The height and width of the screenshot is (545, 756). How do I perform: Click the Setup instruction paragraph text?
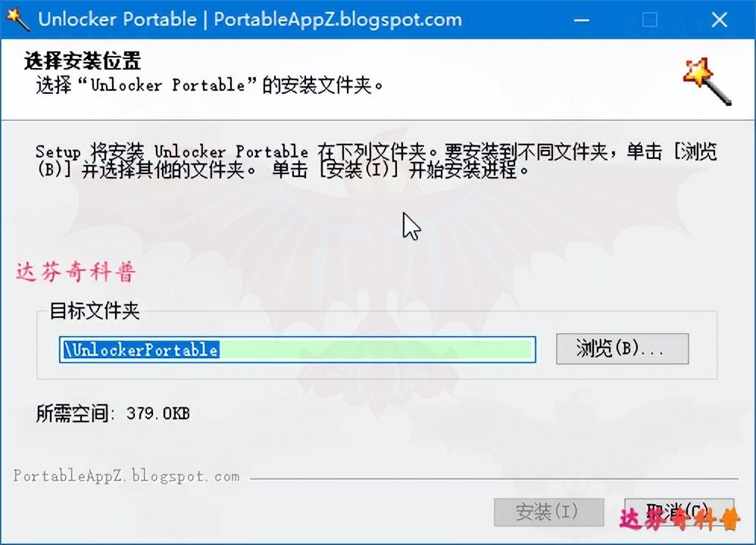tap(376, 160)
